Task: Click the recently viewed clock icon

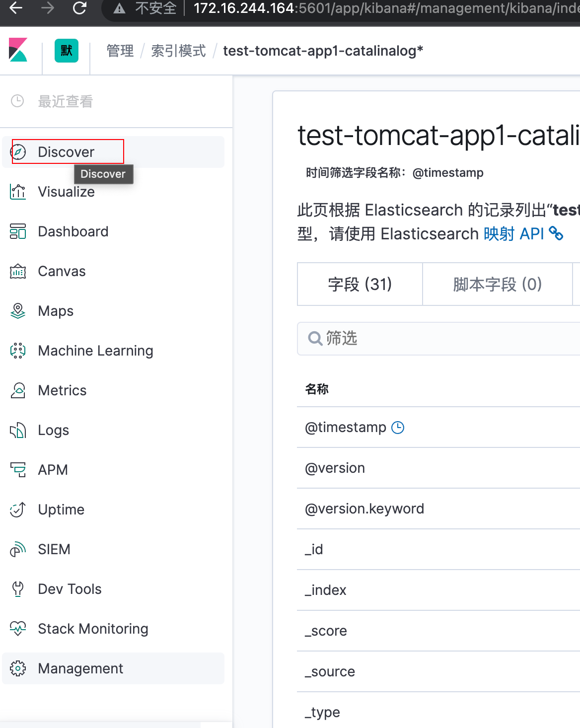Action: click(17, 101)
